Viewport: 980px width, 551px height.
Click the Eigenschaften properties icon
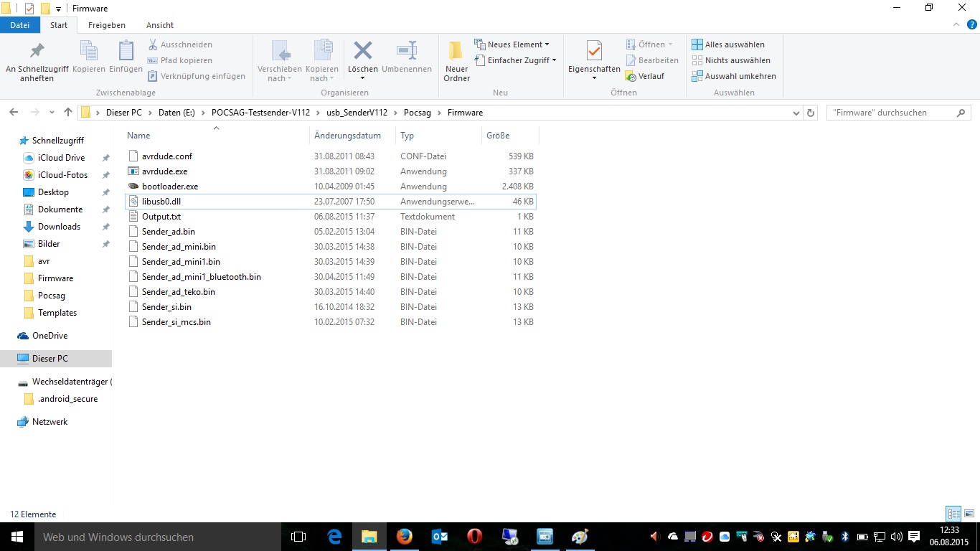pyautogui.click(x=593, y=52)
